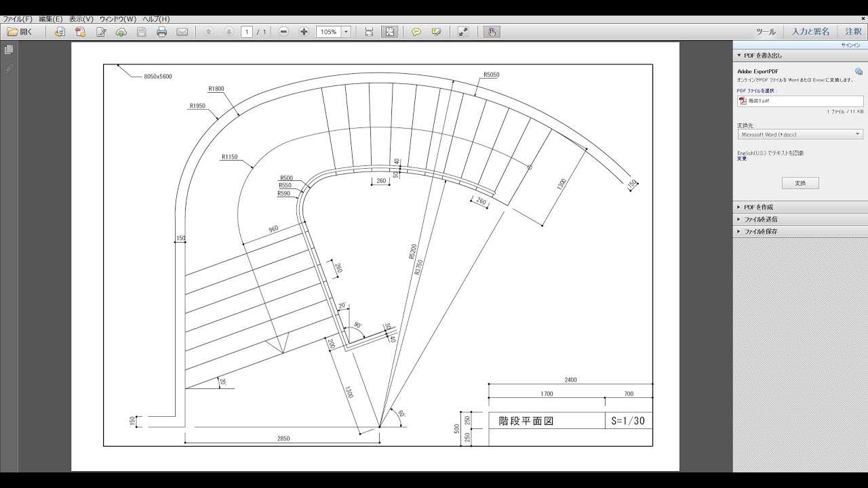Click the ExportPDF globe info icon
The width and height of the screenshot is (868, 488).
pyautogui.click(x=859, y=71)
